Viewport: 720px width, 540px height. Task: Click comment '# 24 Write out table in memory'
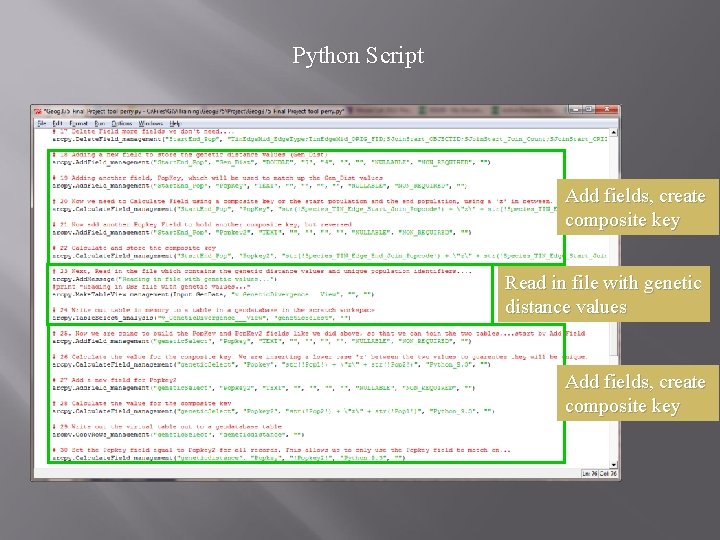click(214, 310)
